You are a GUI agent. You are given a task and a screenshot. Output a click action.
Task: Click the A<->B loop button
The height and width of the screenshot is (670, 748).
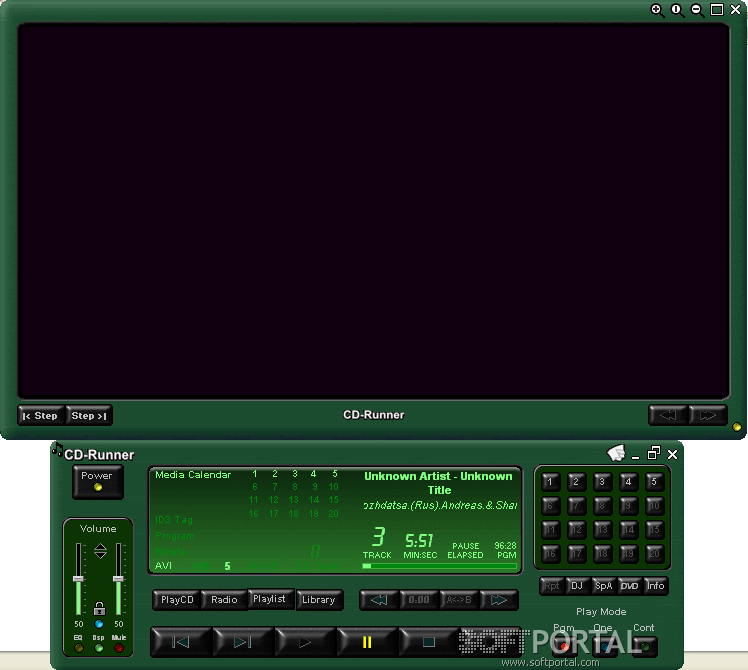point(459,600)
